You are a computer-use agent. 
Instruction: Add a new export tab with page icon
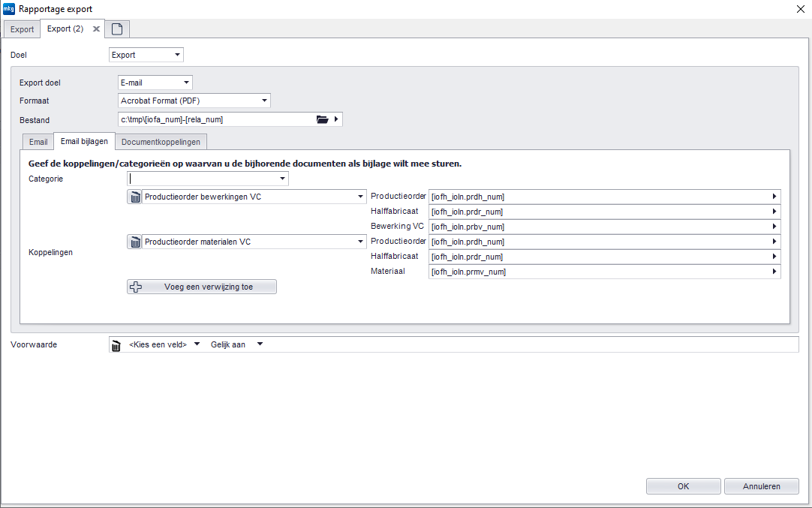[x=117, y=29]
